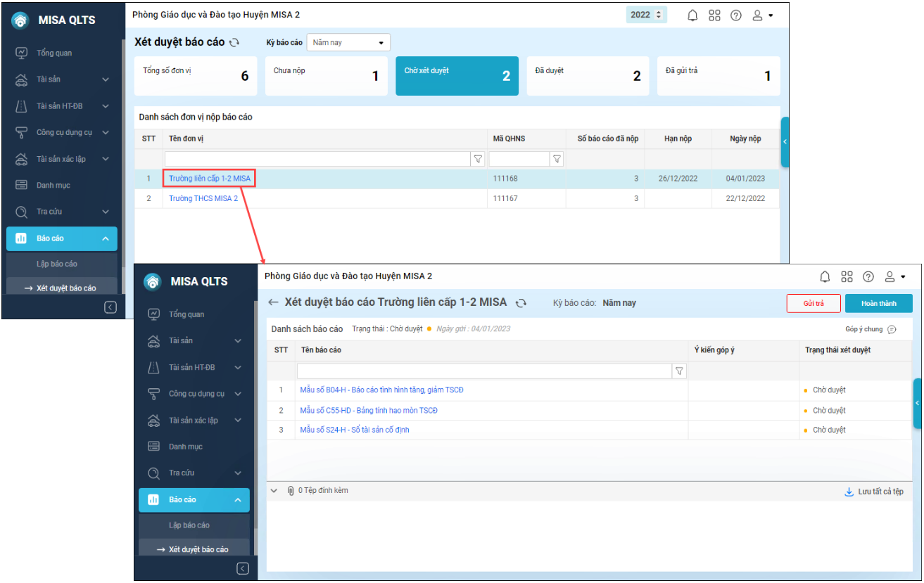This screenshot has height=583, width=924.
Task: Expand Tài sản HT-ĐB chevron in front window
Action: 238,367
